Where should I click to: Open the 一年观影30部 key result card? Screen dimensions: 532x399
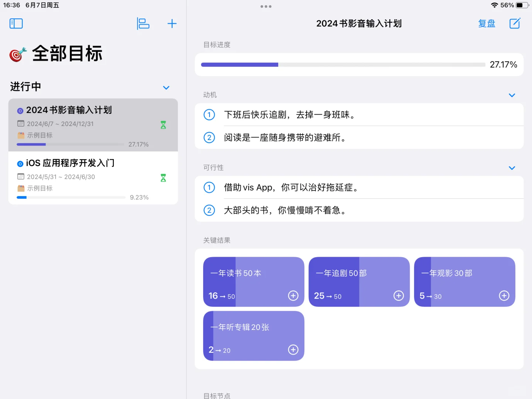coord(465,282)
